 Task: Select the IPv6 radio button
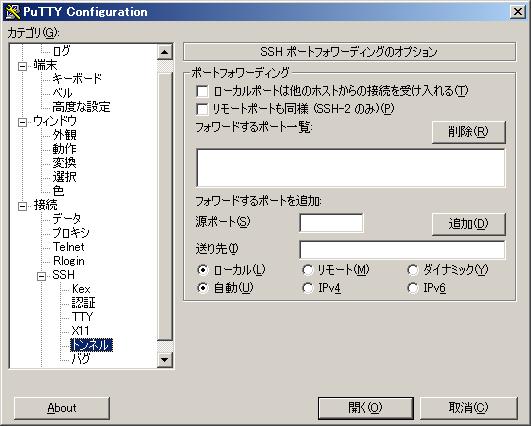point(413,288)
